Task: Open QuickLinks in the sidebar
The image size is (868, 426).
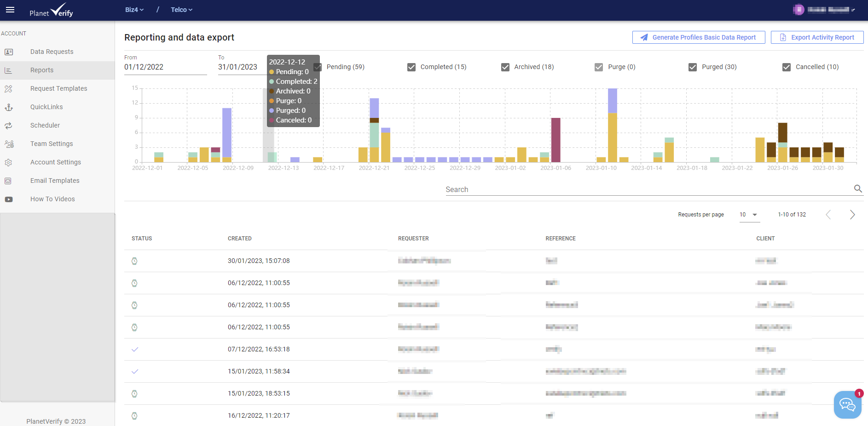Action: pyautogui.click(x=57, y=107)
